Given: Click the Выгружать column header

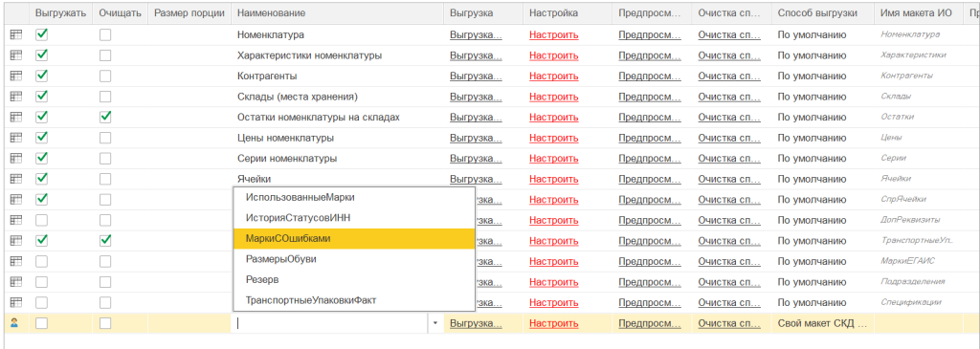Looking at the screenshot, I should [x=60, y=12].
